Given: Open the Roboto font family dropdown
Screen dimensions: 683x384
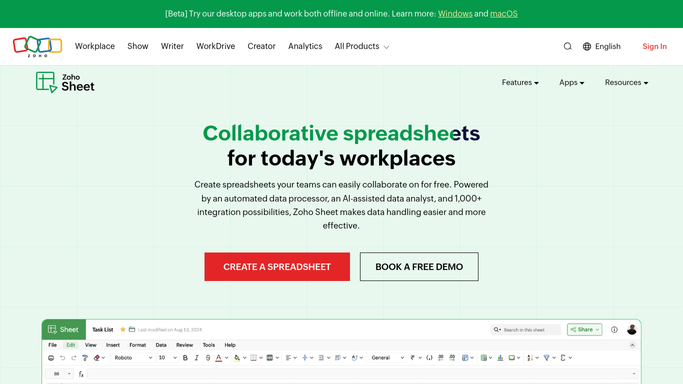Looking at the screenshot, I should tap(133, 358).
